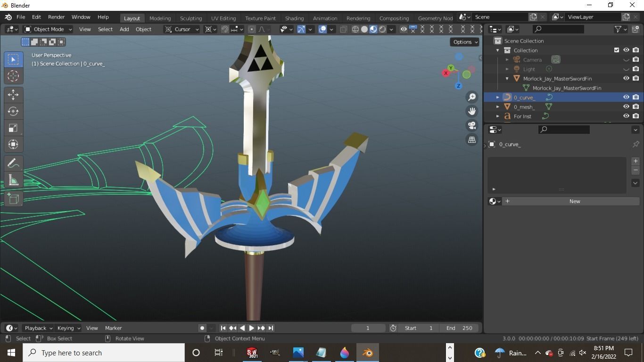The width and height of the screenshot is (644, 362).
Task: Open the Object Mode dropdown
Action: pos(48,29)
